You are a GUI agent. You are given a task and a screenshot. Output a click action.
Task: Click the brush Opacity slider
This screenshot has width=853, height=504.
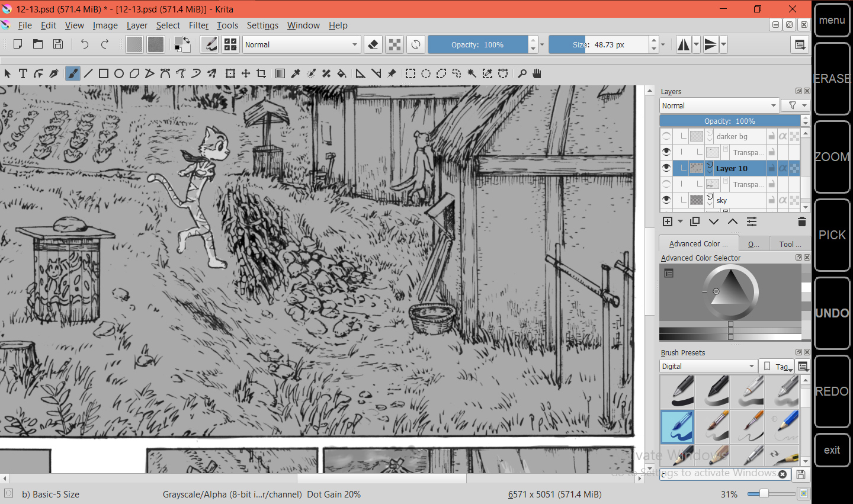[477, 44]
